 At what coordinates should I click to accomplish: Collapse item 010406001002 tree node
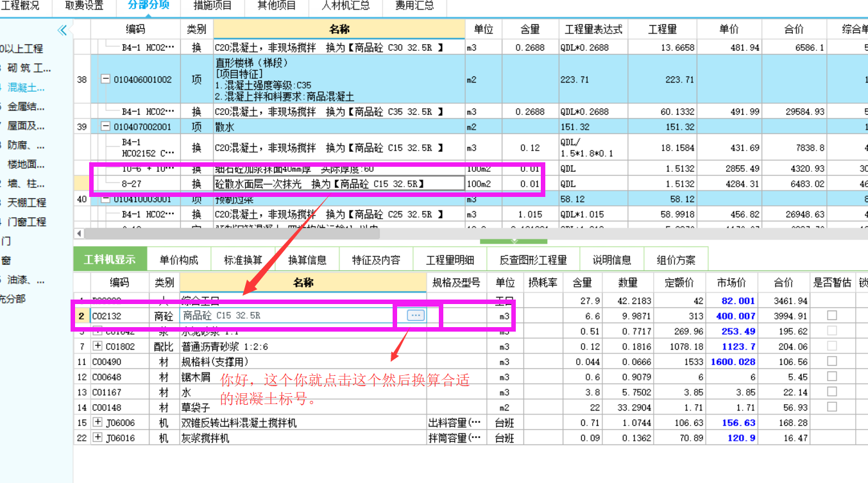point(106,80)
